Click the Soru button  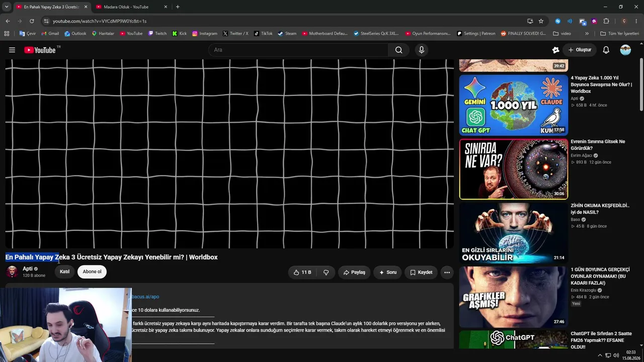pos(388,272)
